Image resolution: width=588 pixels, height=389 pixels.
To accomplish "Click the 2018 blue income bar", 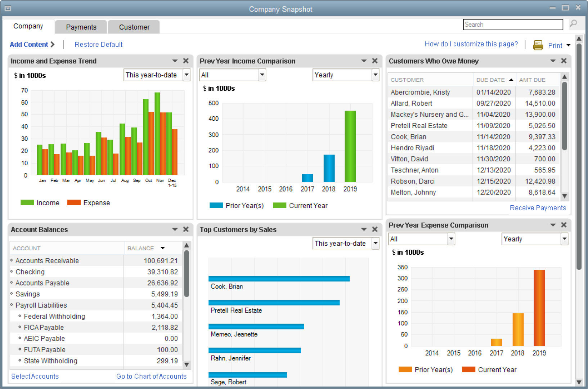I will click(x=329, y=168).
